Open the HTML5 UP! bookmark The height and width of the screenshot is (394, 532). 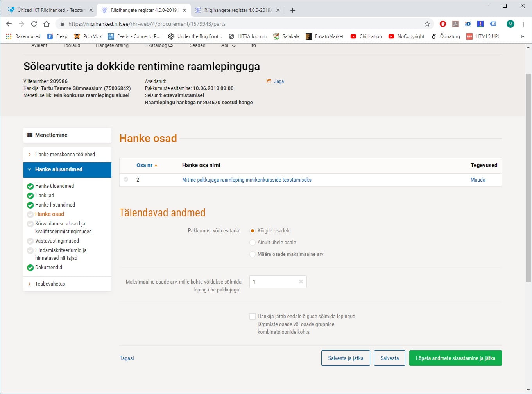point(483,36)
